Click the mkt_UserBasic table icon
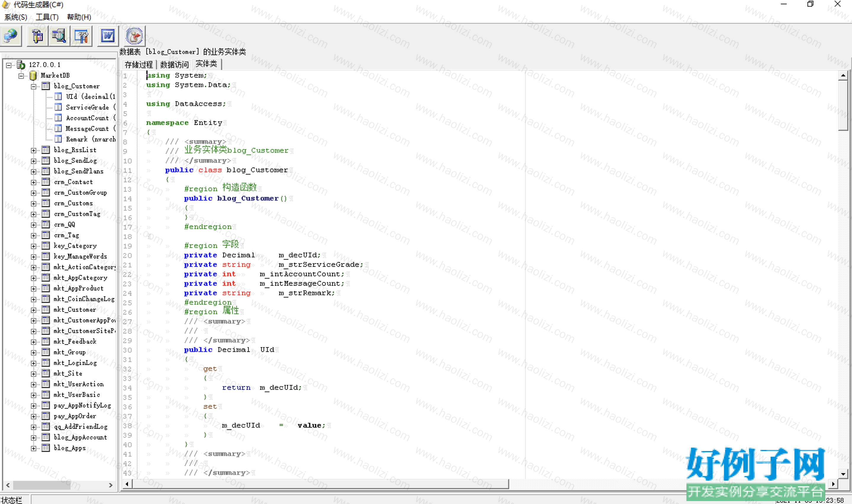The width and height of the screenshot is (852, 504). click(x=46, y=395)
